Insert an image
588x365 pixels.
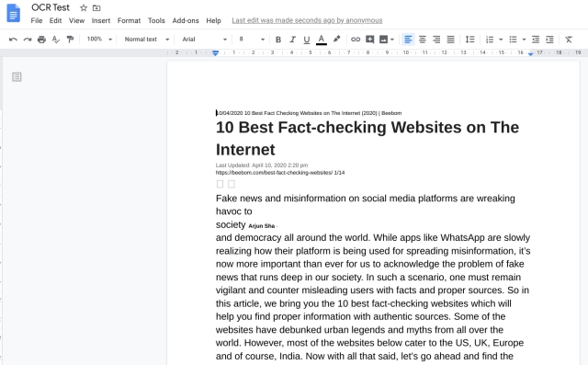[x=384, y=39]
